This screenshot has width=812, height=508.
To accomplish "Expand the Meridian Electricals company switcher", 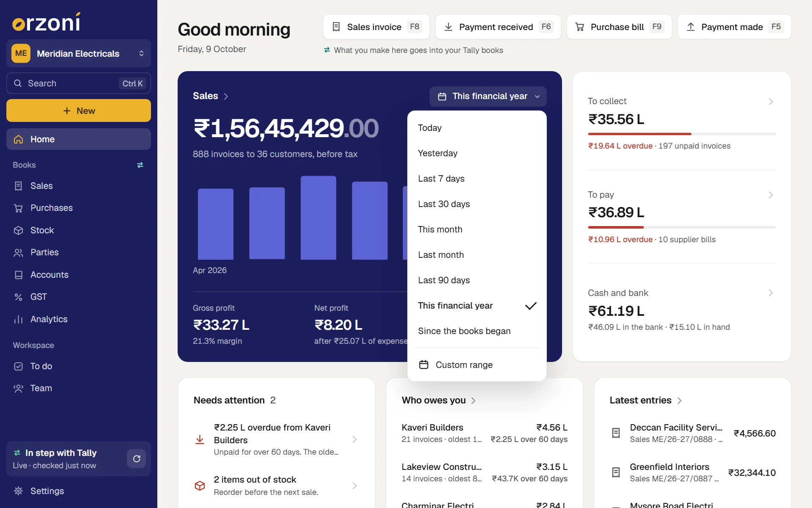I will (79, 53).
